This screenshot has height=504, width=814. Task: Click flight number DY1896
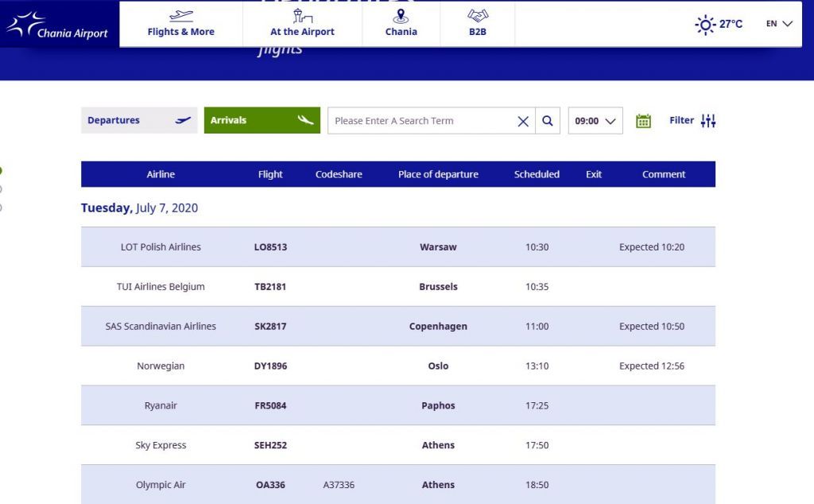[x=270, y=366]
